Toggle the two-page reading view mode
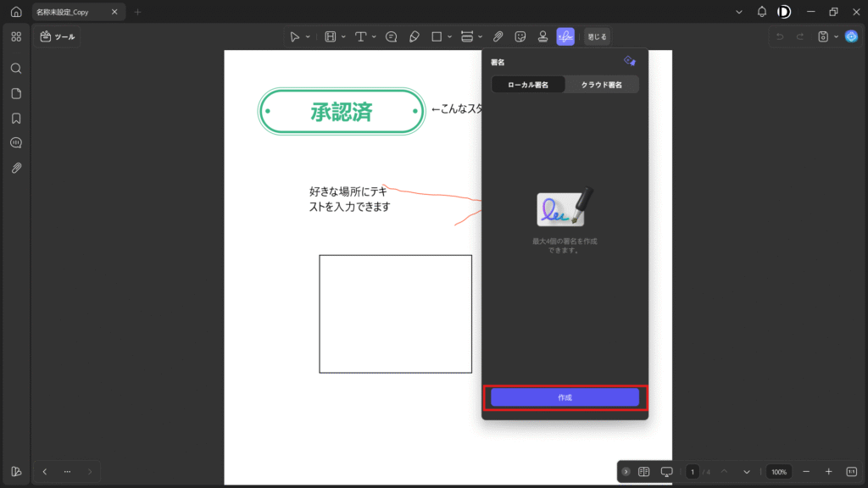The height and width of the screenshot is (488, 868). [x=643, y=471]
